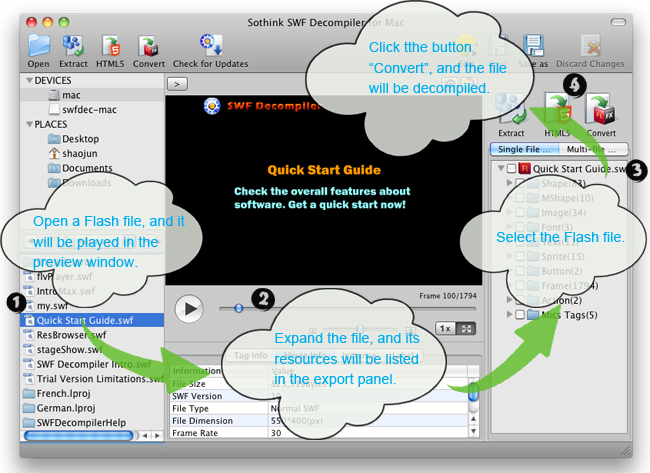Set zoom with the 1x button
The height and width of the screenshot is (473, 650).
(446, 329)
